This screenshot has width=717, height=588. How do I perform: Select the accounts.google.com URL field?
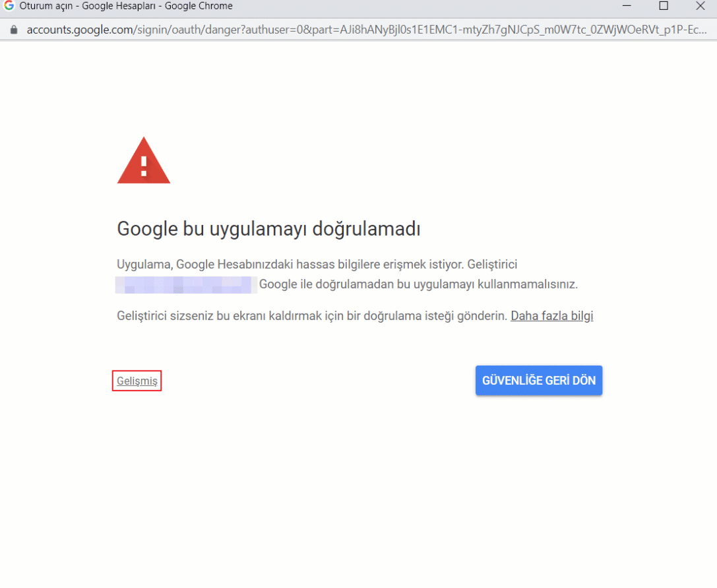click(367, 30)
